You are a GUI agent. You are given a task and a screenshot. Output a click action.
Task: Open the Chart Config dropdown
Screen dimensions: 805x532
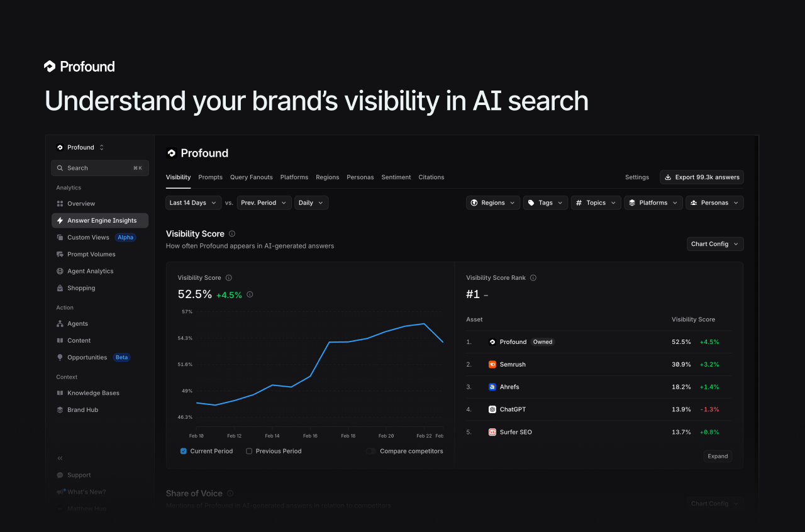pyautogui.click(x=714, y=244)
